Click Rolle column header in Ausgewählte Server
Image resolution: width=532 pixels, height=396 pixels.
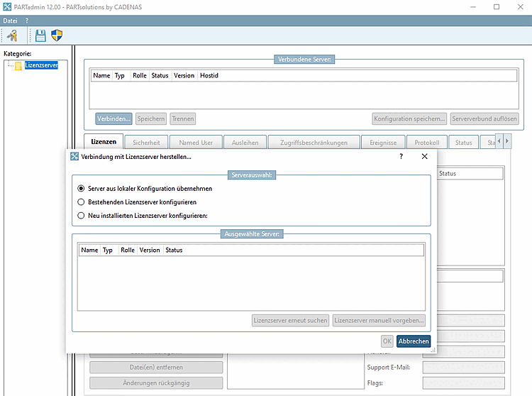(128, 250)
